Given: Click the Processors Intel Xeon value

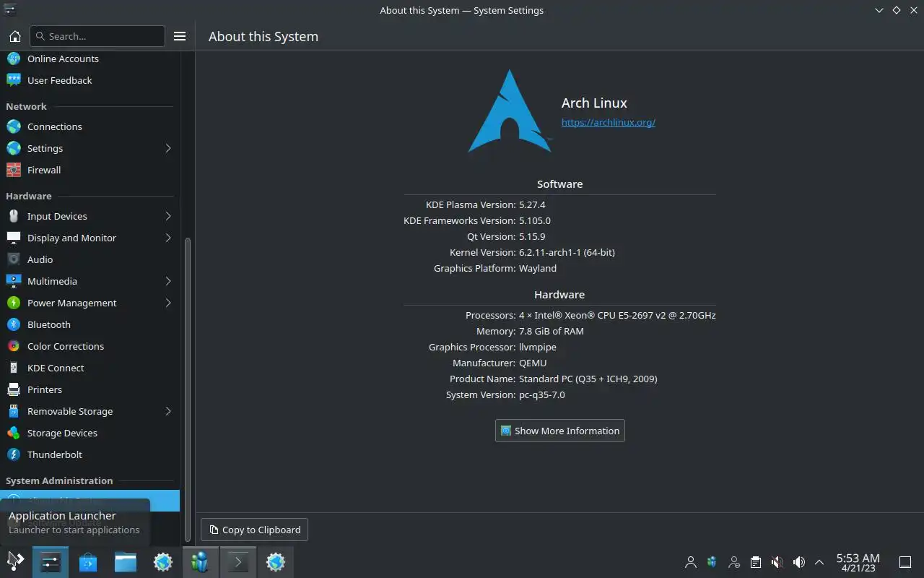Looking at the screenshot, I should click(x=617, y=315).
